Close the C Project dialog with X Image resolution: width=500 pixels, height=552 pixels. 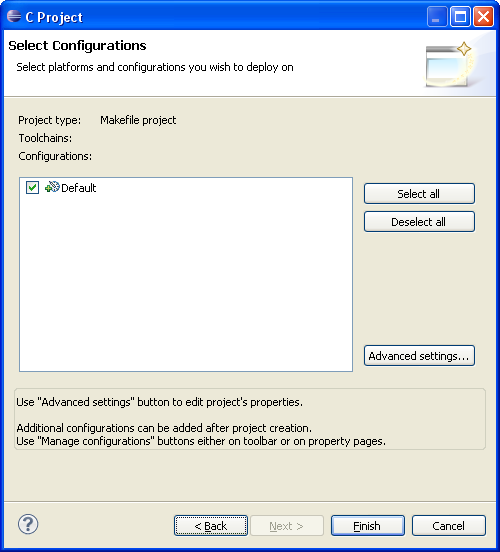(x=483, y=16)
